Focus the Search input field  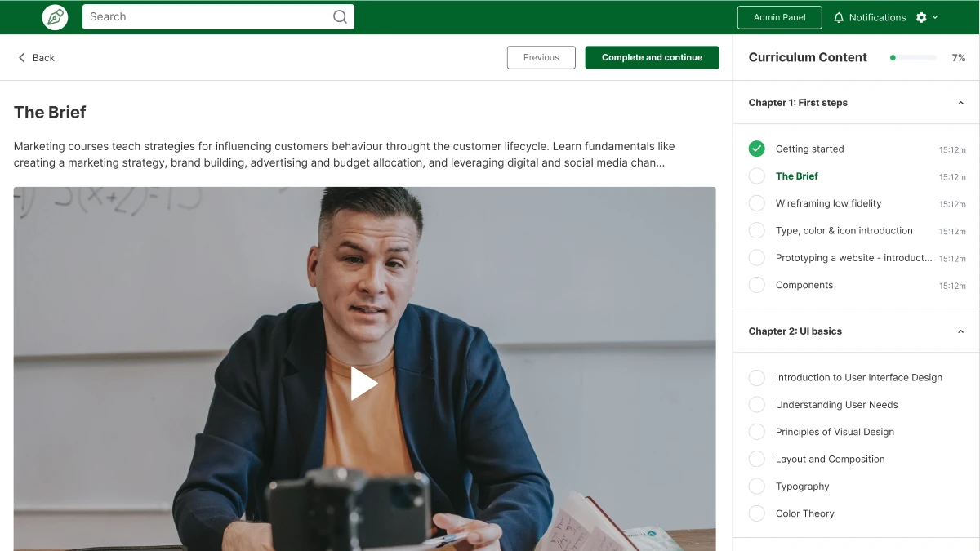tap(218, 17)
